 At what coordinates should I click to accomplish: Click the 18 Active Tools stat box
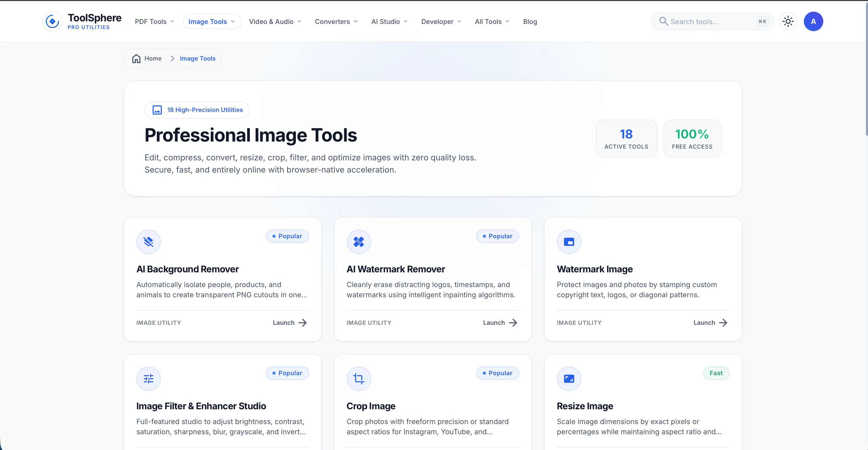[x=626, y=138]
